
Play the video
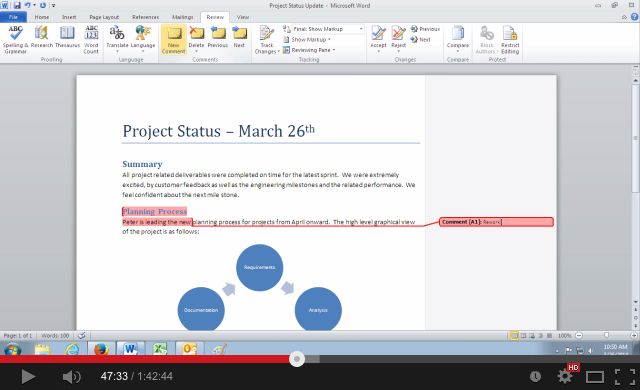click(28, 376)
